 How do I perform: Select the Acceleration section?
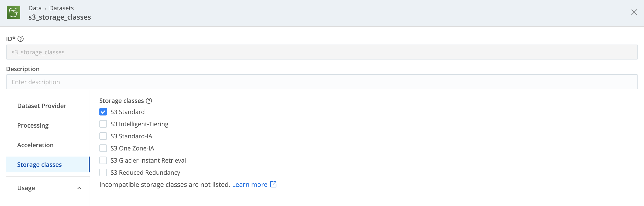tap(35, 145)
